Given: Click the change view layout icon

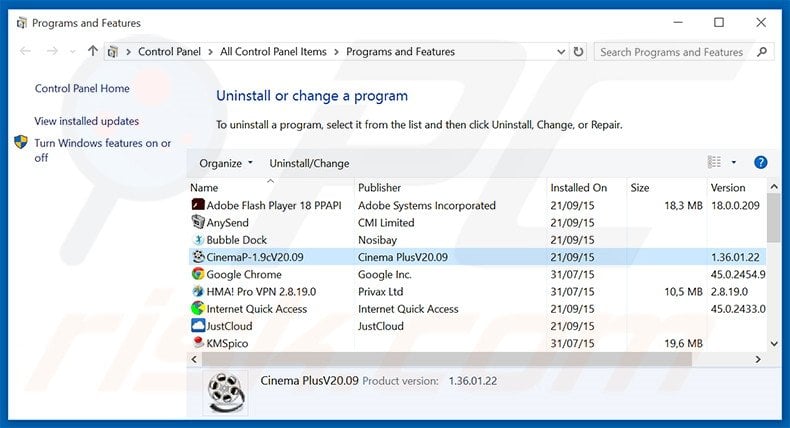Looking at the screenshot, I should coord(714,162).
